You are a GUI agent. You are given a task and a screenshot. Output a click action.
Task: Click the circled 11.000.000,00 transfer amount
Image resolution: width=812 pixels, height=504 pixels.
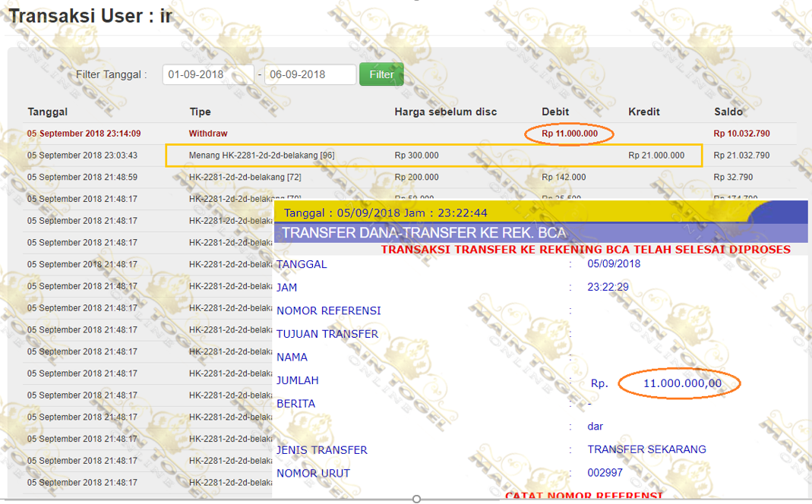pos(681,383)
